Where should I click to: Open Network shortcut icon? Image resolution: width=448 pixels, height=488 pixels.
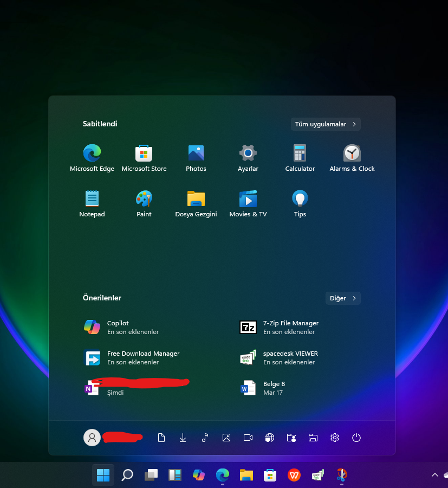[270, 438]
